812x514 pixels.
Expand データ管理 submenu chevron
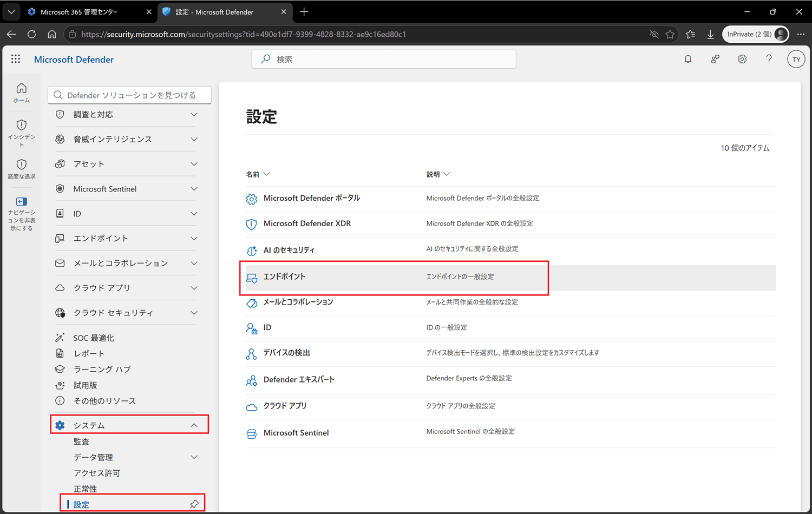(x=194, y=457)
